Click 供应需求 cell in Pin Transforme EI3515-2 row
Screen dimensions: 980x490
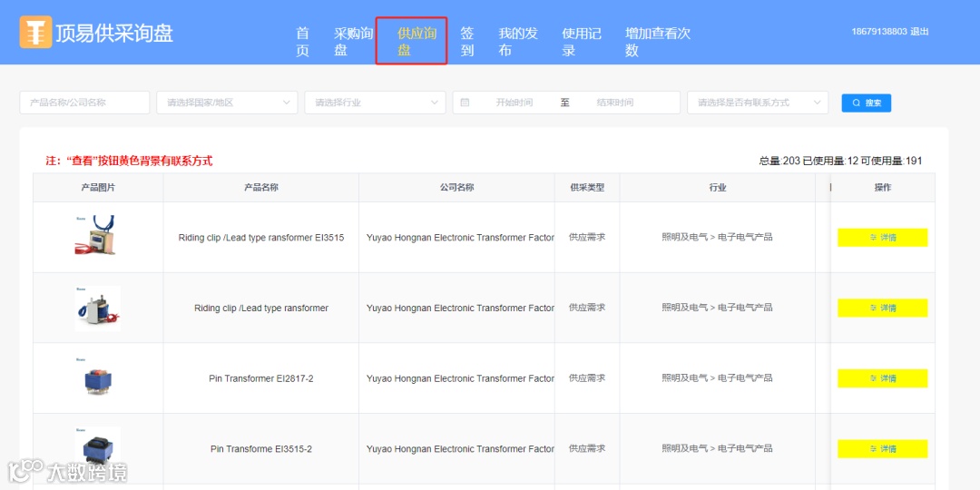pyautogui.click(x=587, y=449)
